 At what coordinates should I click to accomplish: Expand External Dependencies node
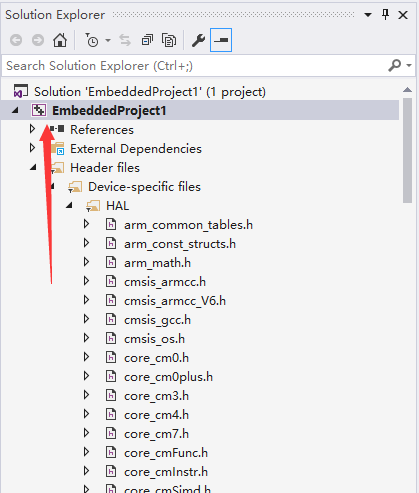click(32, 148)
